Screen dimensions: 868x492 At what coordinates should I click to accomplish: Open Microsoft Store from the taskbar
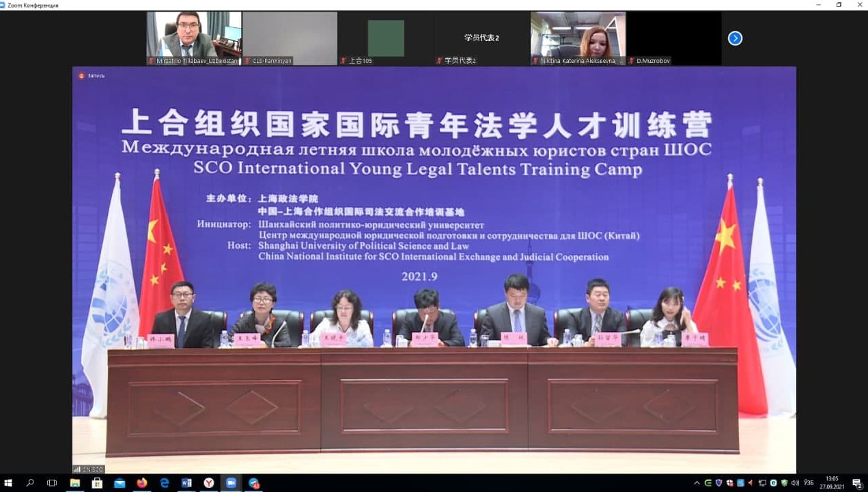[97, 483]
